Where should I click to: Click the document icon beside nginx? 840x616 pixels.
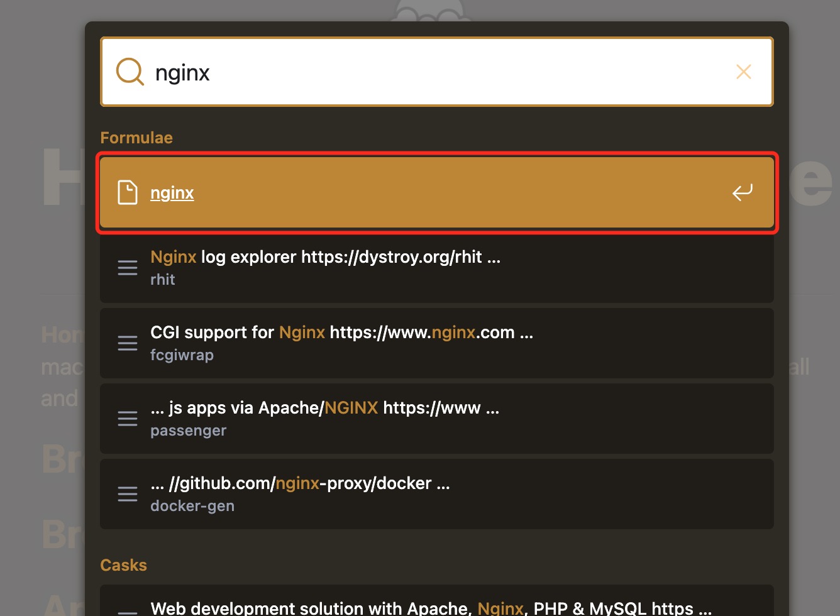pos(128,192)
